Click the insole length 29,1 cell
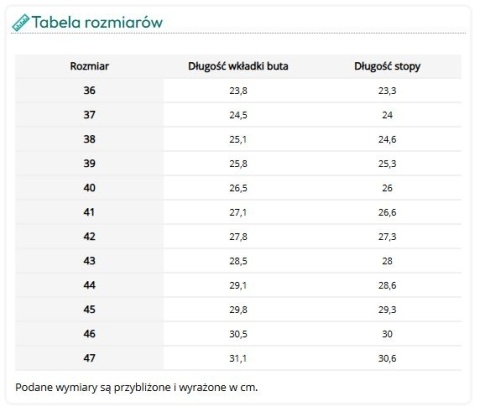Screen dimensions: 480x412 click(x=238, y=285)
